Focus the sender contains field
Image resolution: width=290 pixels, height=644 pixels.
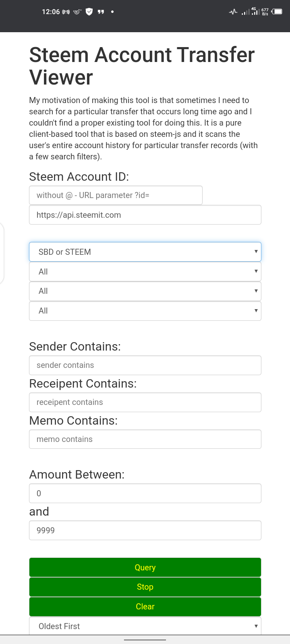[x=145, y=365]
